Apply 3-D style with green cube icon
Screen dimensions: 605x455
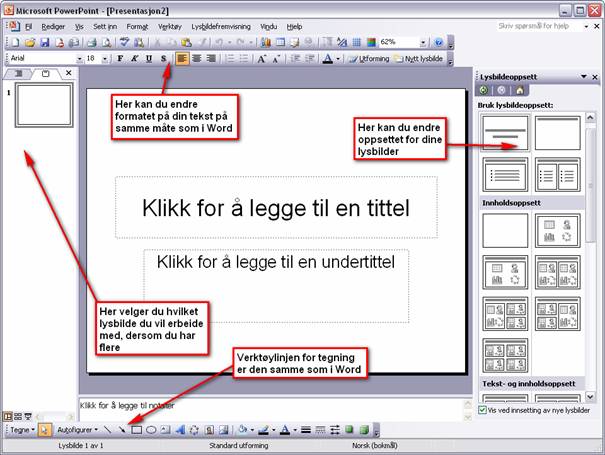click(364, 430)
